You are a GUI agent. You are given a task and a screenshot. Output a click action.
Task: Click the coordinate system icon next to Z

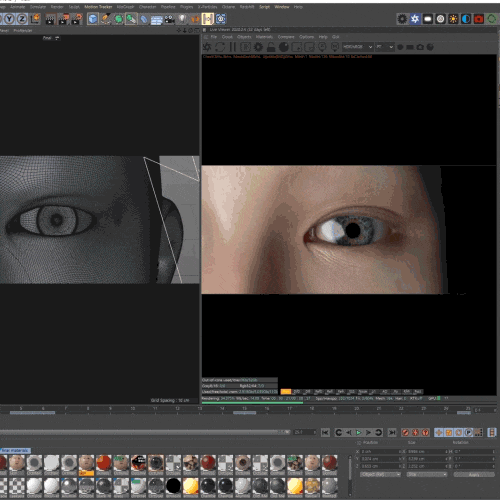click(35, 19)
